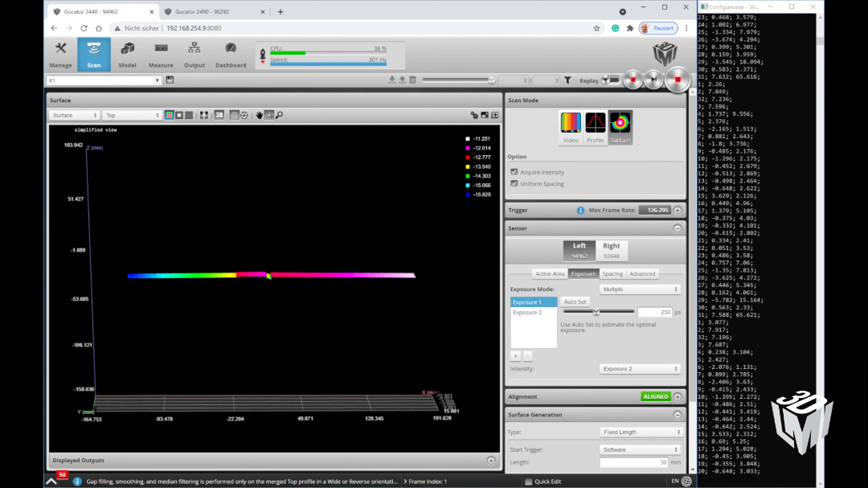Viewport: 868px width, 488px height.
Task: Open the Surface Generation Type dropdown
Action: click(641, 432)
